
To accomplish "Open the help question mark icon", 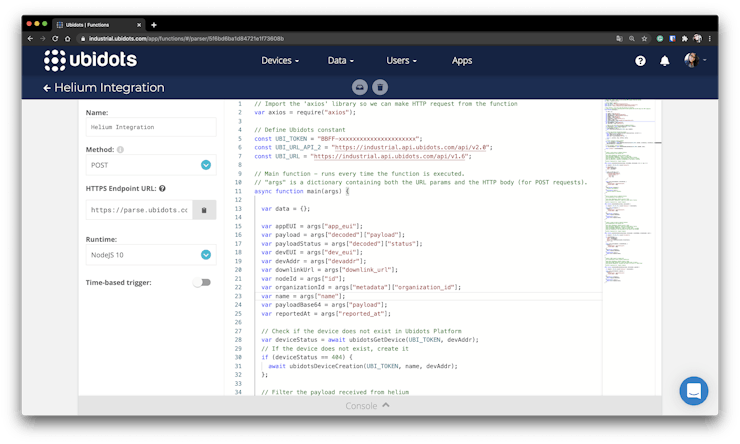I will pyautogui.click(x=640, y=61).
